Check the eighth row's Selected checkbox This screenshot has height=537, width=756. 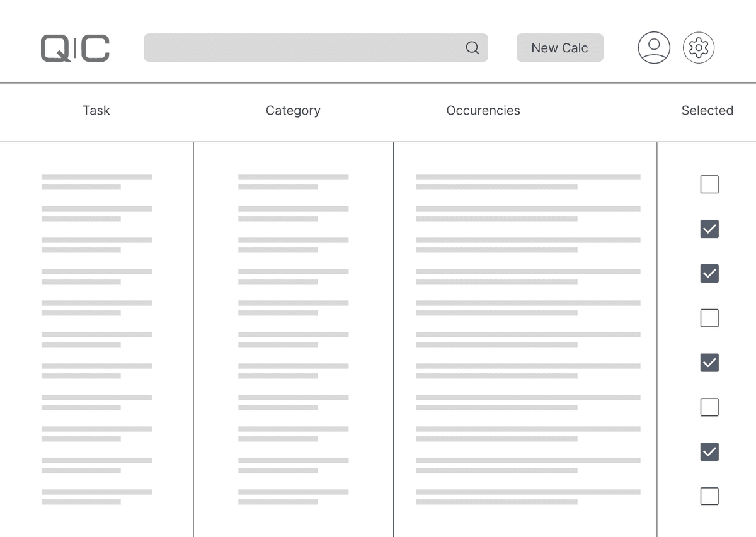(709, 496)
